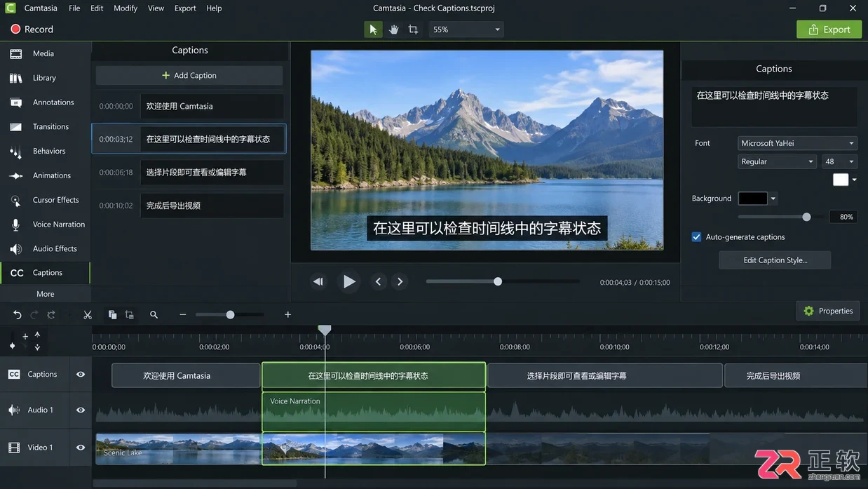Hide the Audio 1 track eye icon

pyautogui.click(x=81, y=410)
